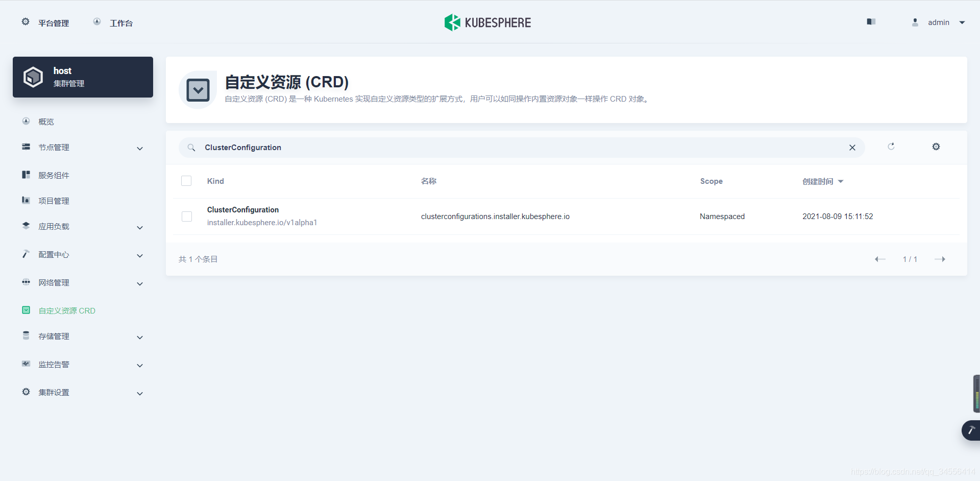
Task: Go to previous page arrow
Action: click(x=880, y=259)
